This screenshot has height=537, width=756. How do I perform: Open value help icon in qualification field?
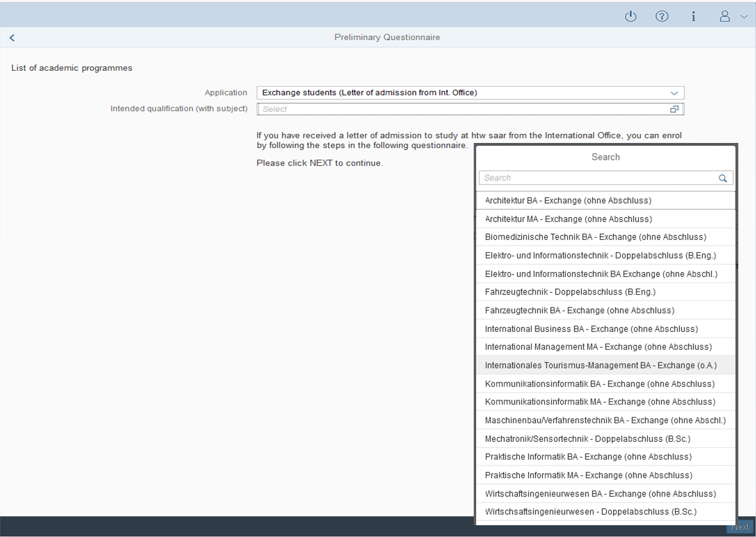[674, 109]
